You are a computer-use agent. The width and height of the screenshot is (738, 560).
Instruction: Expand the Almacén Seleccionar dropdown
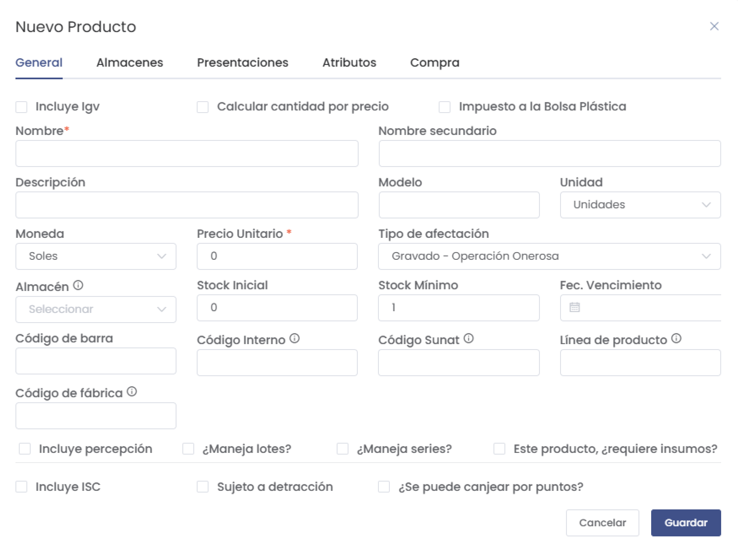pyautogui.click(x=96, y=309)
